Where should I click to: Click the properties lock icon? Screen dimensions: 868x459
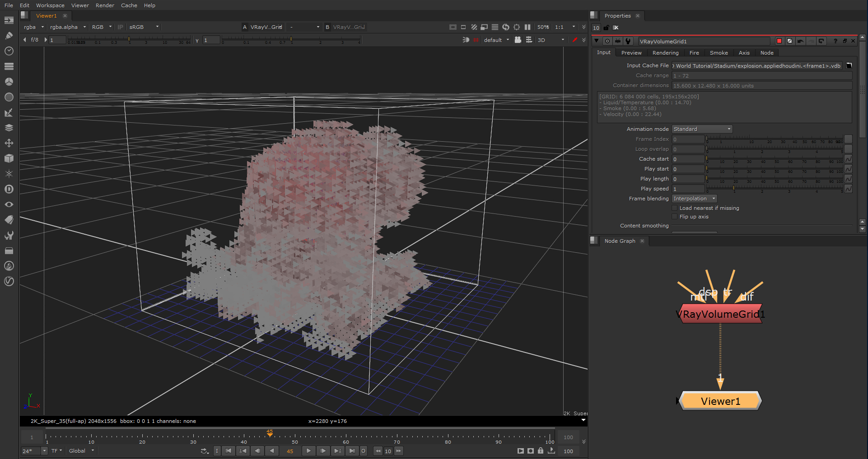point(606,28)
